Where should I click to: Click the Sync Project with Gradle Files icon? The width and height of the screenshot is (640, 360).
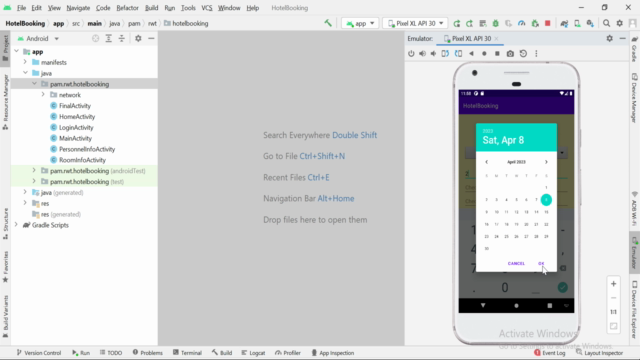[x=564, y=23]
